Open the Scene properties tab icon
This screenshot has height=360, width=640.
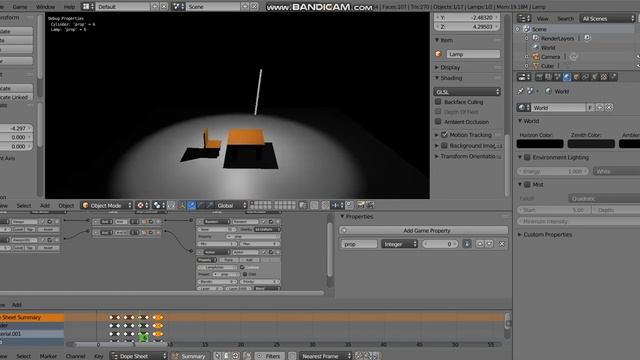(558, 77)
